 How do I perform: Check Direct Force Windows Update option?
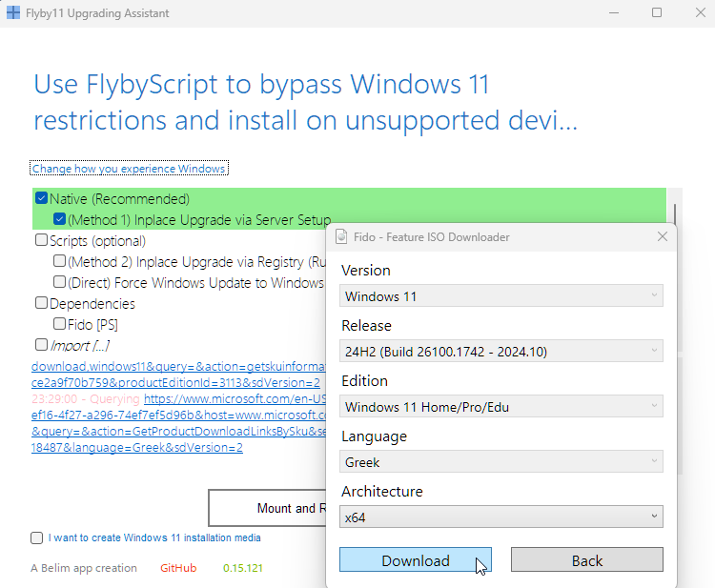pos(59,282)
